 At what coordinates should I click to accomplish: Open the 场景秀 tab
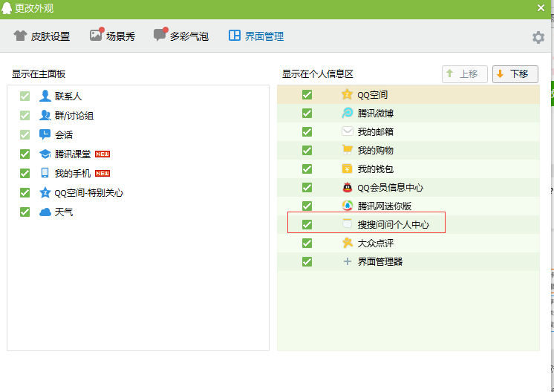coord(112,36)
